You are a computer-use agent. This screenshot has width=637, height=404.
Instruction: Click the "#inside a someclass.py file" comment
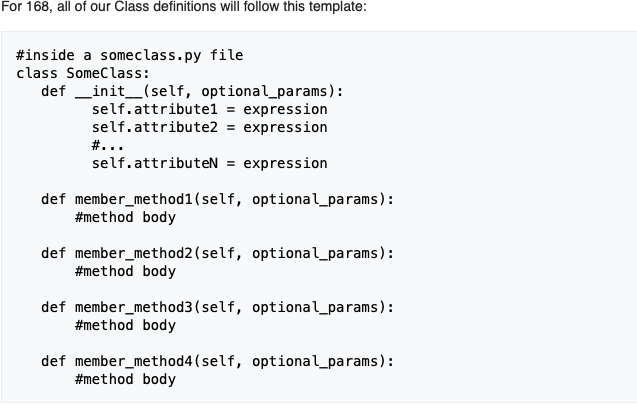click(130, 55)
